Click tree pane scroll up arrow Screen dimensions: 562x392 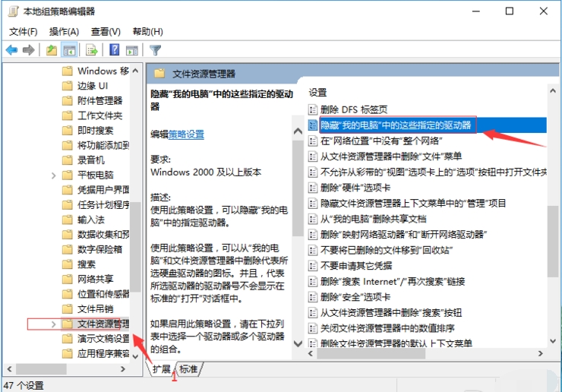135,71
